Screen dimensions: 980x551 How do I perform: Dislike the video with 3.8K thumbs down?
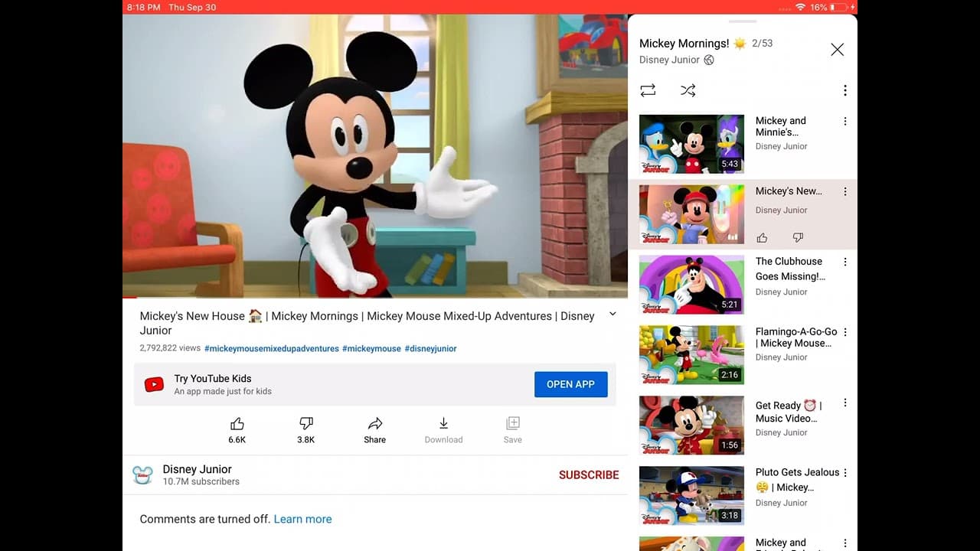coord(305,424)
